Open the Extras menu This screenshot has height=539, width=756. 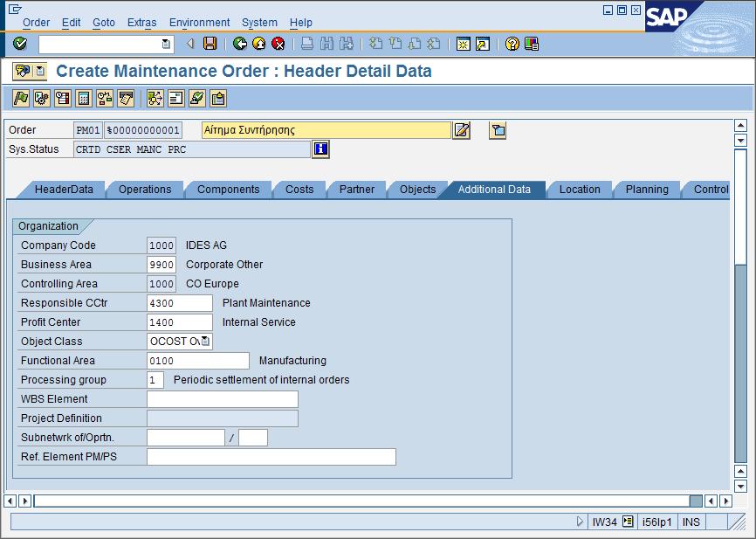tap(141, 22)
